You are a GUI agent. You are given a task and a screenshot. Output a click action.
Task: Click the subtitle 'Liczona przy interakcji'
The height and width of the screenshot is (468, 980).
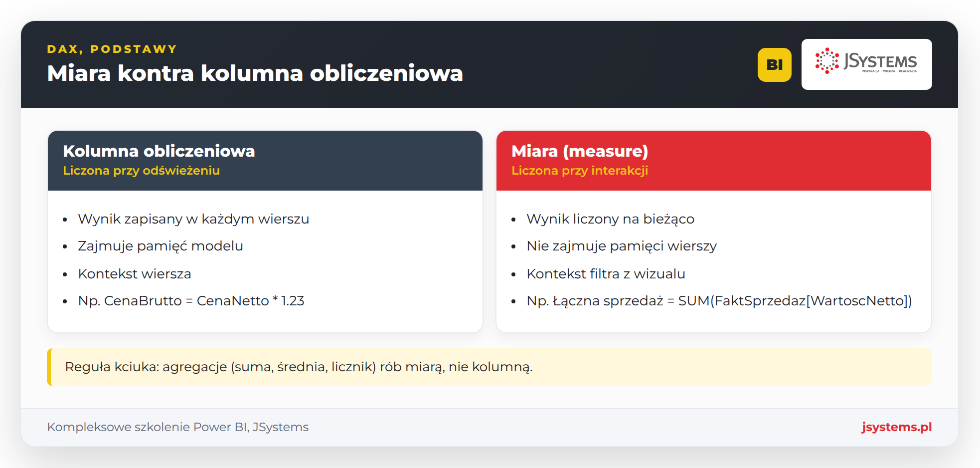click(x=580, y=171)
